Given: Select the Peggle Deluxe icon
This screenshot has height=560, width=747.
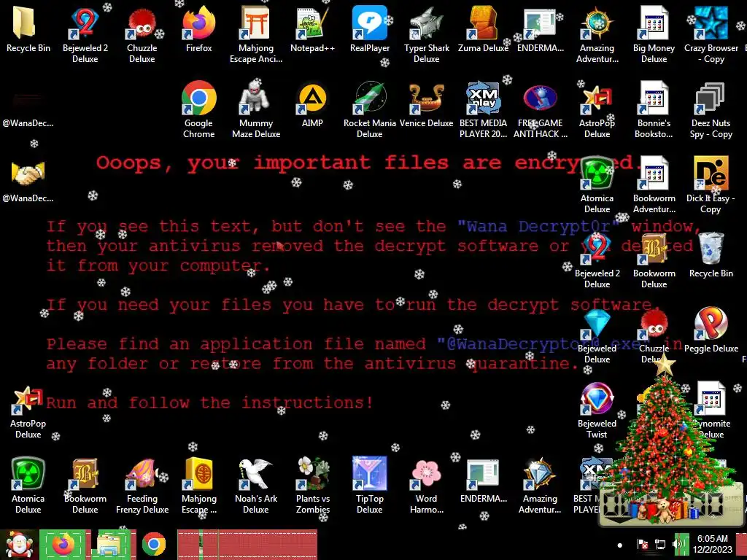Looking at the screenshot, I should (x=711, y=330).
